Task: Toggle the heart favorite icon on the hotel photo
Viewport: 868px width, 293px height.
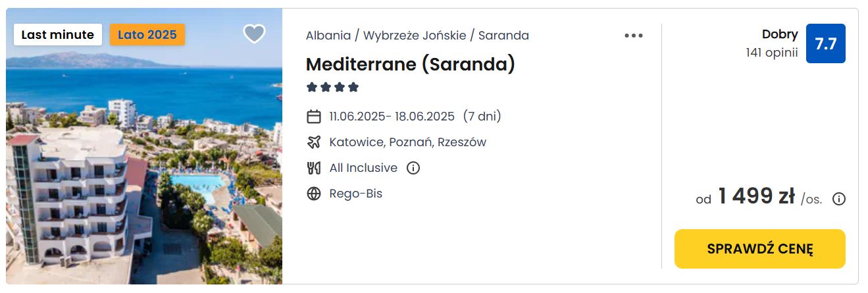Action: click(x=254, y=34)
